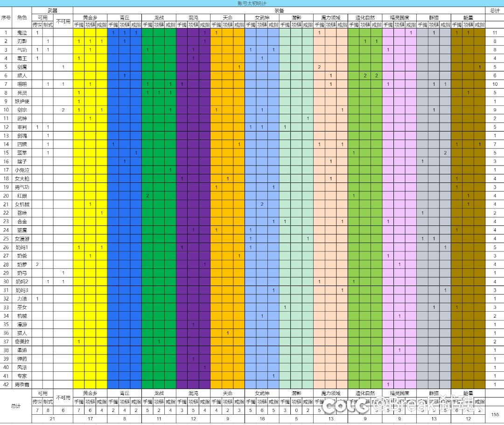
Task: Select the 奶妈1 character cell
Action: [x=22, y=247]
